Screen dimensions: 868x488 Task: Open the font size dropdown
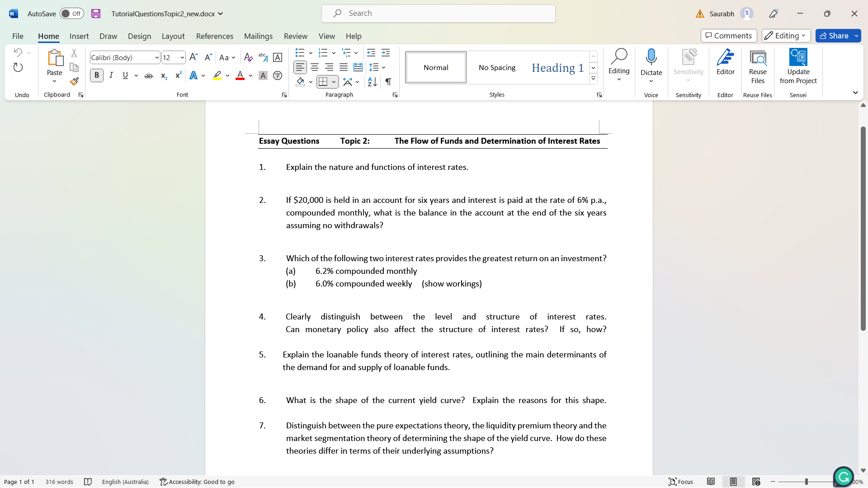tap(182, 58)
